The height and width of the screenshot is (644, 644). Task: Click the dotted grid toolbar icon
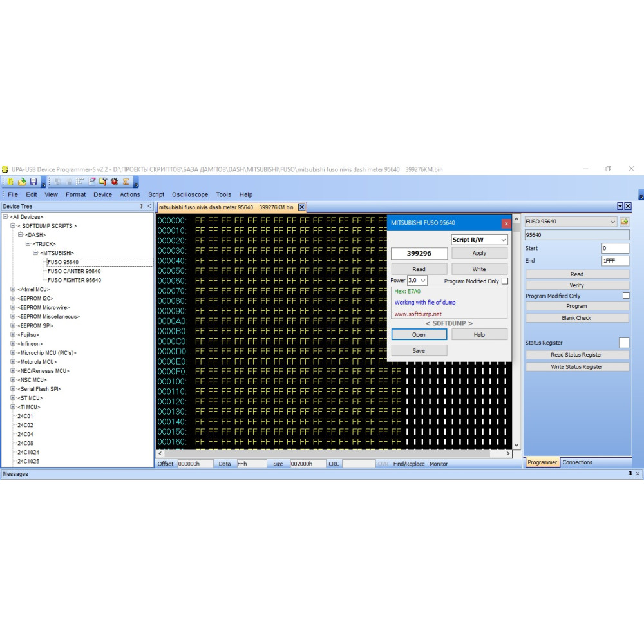[80, 182]
